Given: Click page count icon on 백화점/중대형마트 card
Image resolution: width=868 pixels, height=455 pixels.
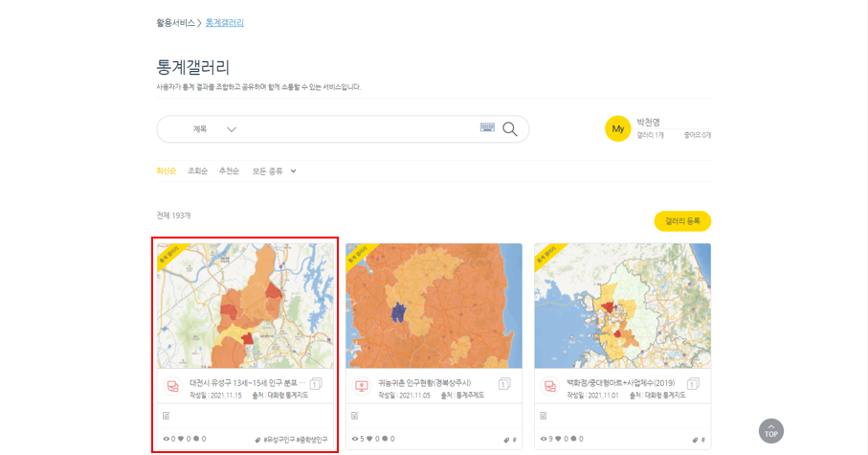Looking at the screenshot, I should (693, 383).
